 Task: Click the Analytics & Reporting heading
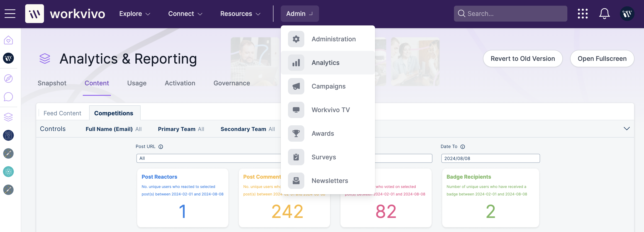click(128, 59)
